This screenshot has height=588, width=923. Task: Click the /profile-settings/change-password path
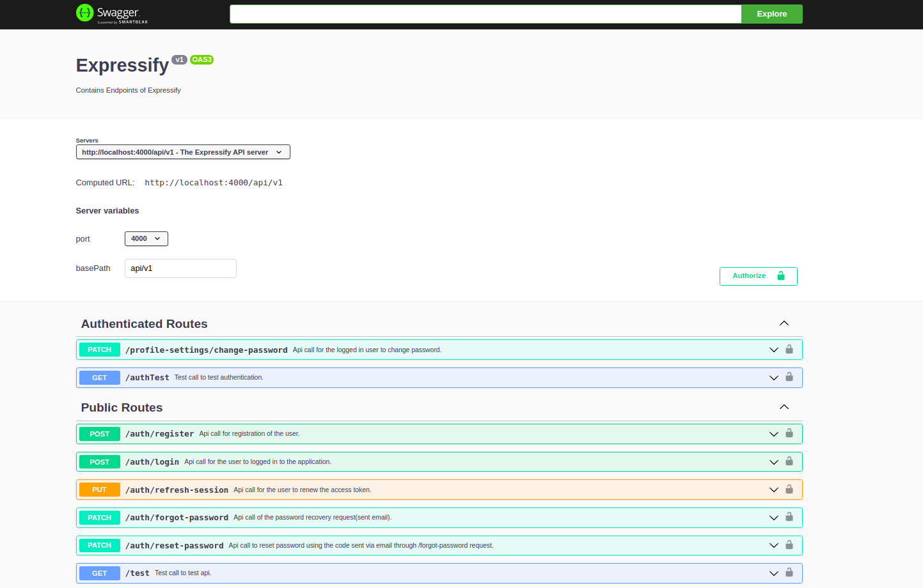207,350
